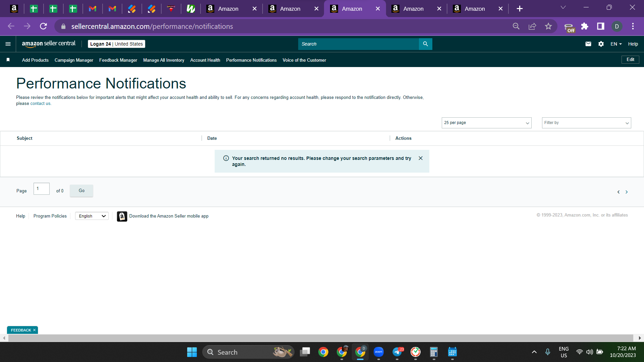Open Chrome zoom magnifier icon in the address bar
Viewport: 644px width, 362px height.
pos(516,26)
